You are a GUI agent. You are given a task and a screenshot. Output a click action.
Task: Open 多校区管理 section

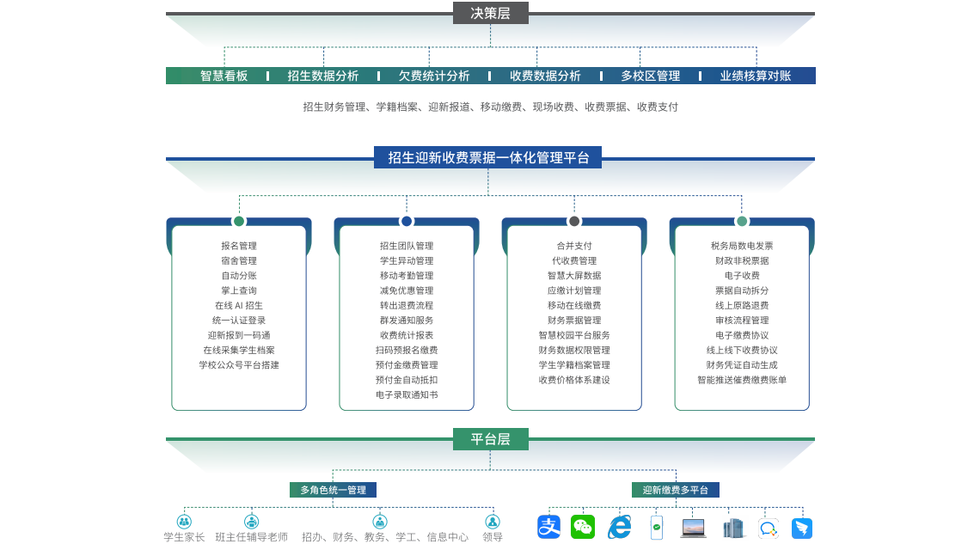tap(651, 76)
